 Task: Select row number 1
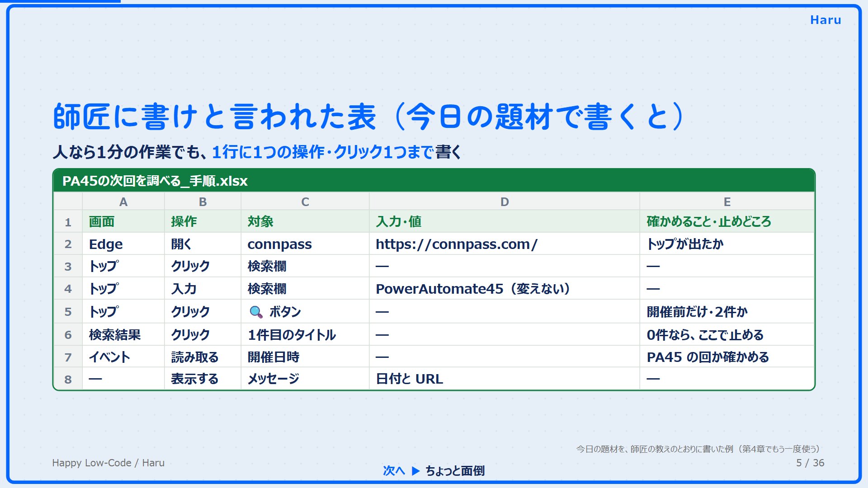point(68,222)
